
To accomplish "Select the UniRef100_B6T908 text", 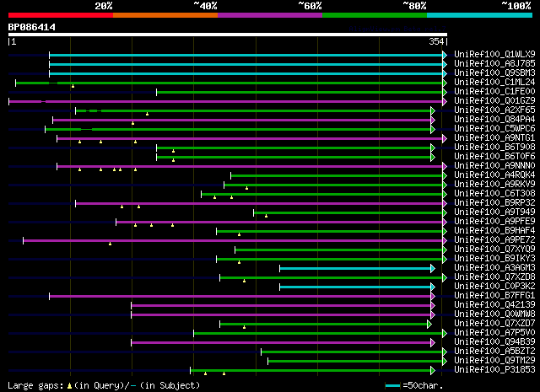I will tap(494, 148).
